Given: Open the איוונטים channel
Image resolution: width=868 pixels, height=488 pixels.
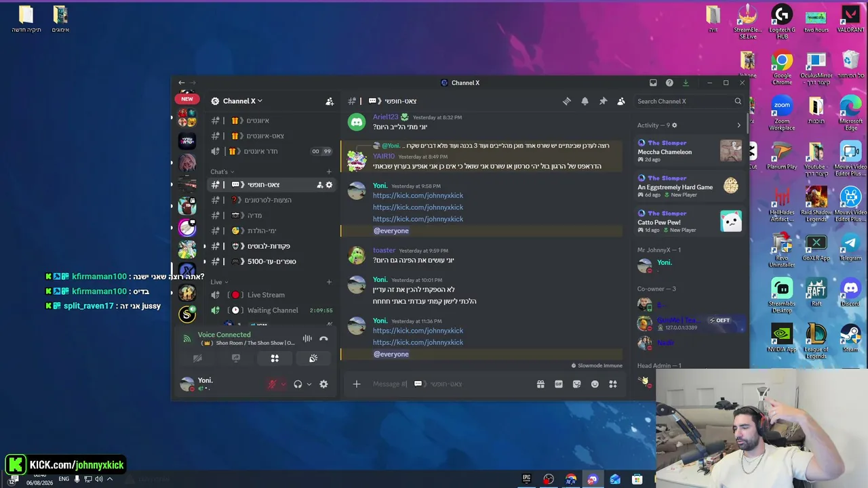Looking at the screenshot, I should (271, 120).
